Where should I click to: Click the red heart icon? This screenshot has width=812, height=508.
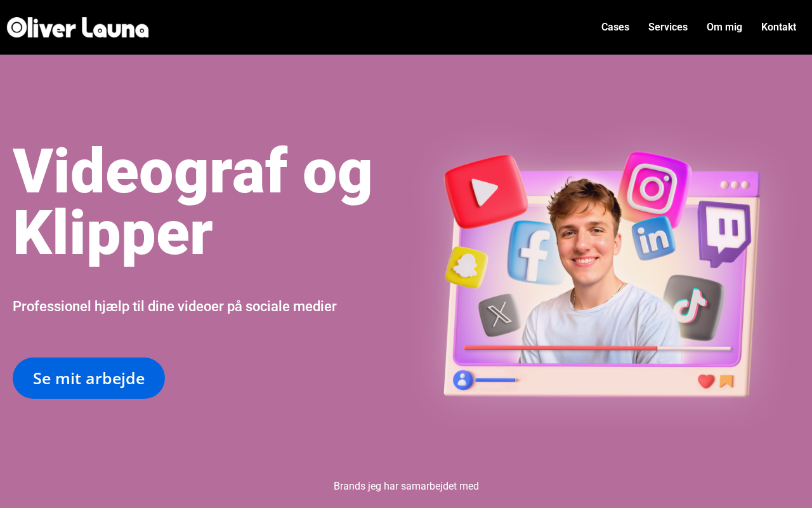[706, 381]
